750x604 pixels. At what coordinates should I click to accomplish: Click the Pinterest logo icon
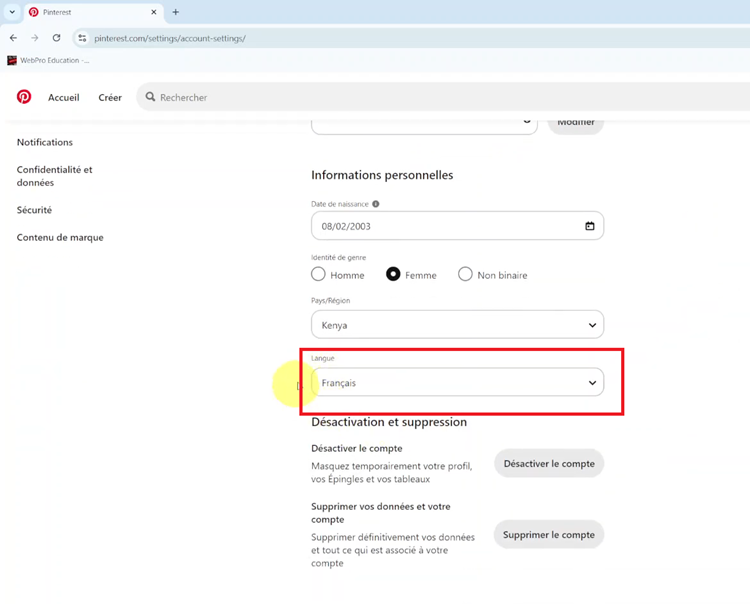pyautogui.click(x=24, y=97)
